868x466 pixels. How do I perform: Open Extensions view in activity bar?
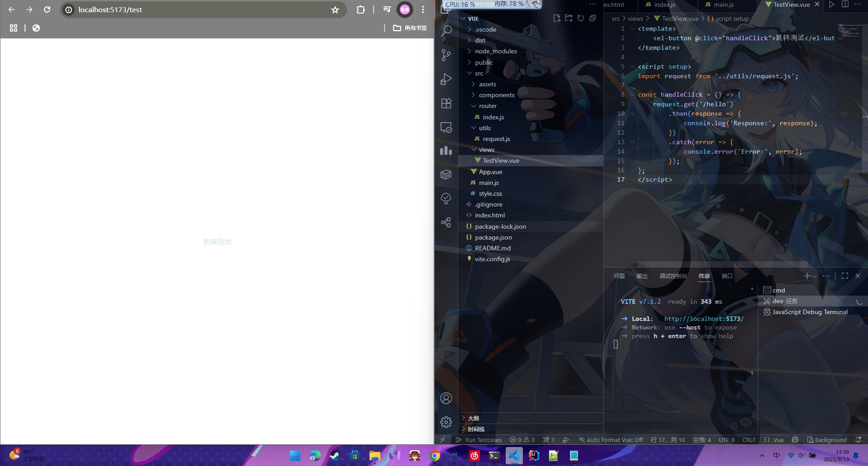[x=446, y=104]
